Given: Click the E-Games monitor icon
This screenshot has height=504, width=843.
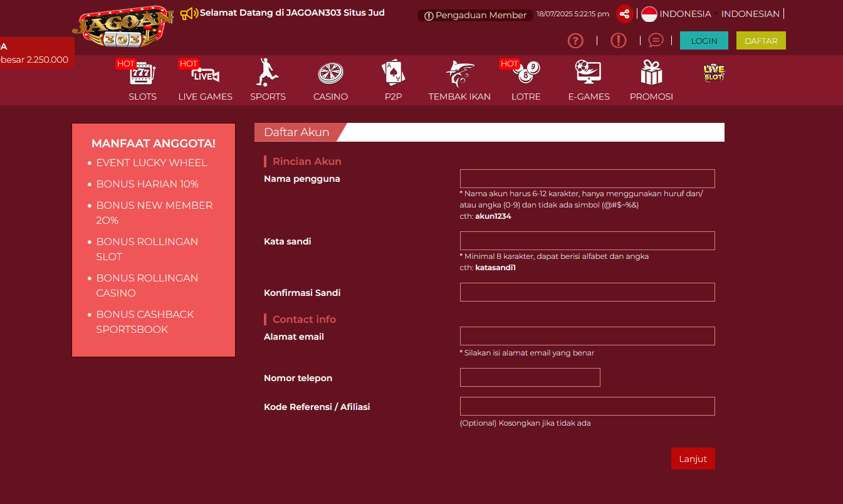Looking at the screenshot, I should 589,73.
